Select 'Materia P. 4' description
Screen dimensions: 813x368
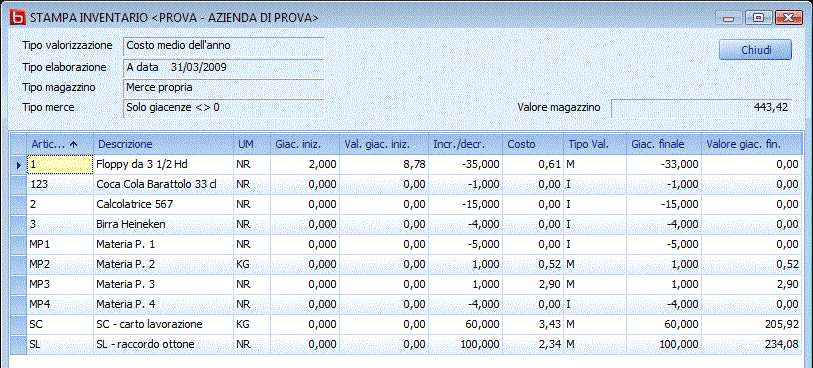click(163, 304)
